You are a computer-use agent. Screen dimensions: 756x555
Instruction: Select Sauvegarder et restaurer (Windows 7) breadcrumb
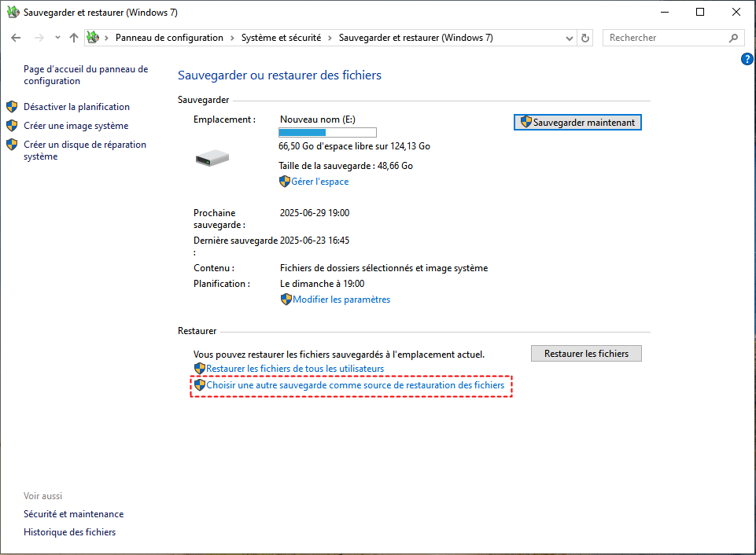[415, 38]
